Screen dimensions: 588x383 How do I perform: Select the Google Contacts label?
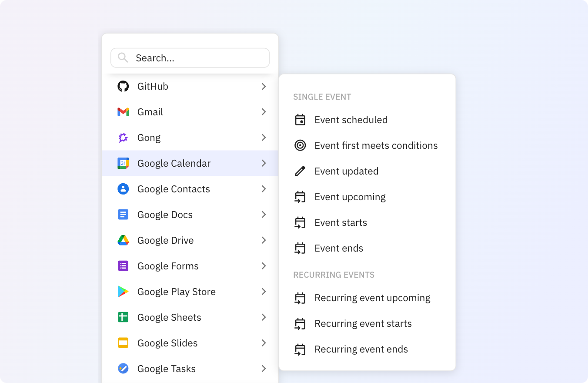click(x=174, y=189)
